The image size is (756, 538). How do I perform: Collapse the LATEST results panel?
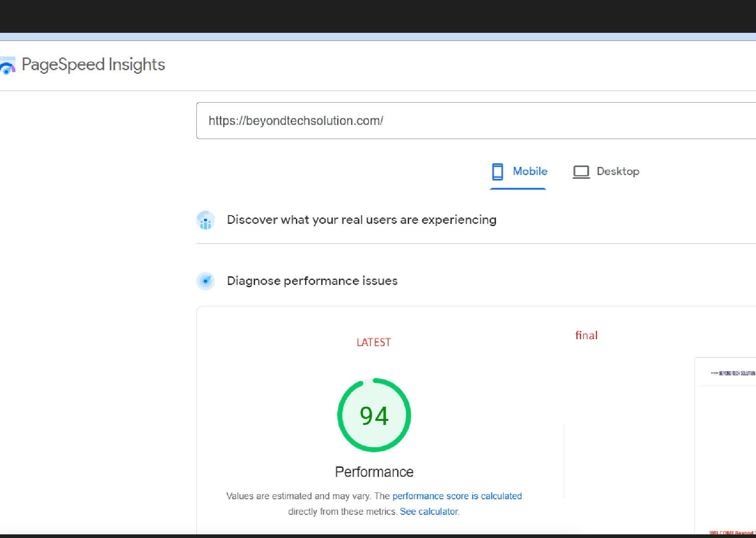click(373, 342)
